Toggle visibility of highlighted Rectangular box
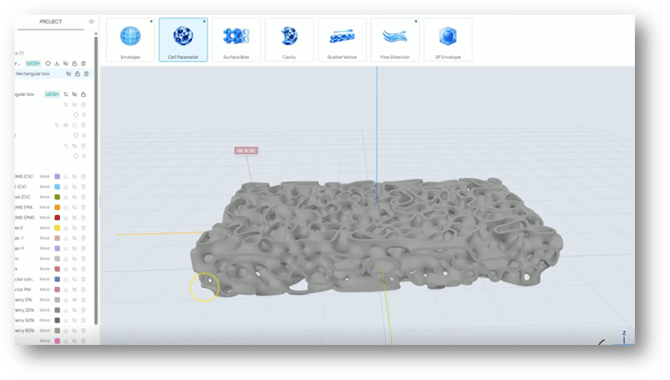The image size is (670, 380). pyautogui.click(x=68, y=74)
